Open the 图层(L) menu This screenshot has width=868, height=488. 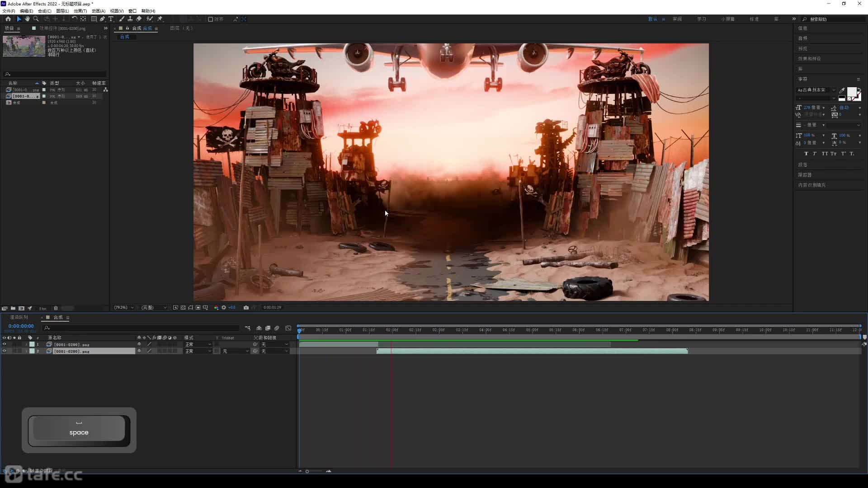click(x=63, y=11)
